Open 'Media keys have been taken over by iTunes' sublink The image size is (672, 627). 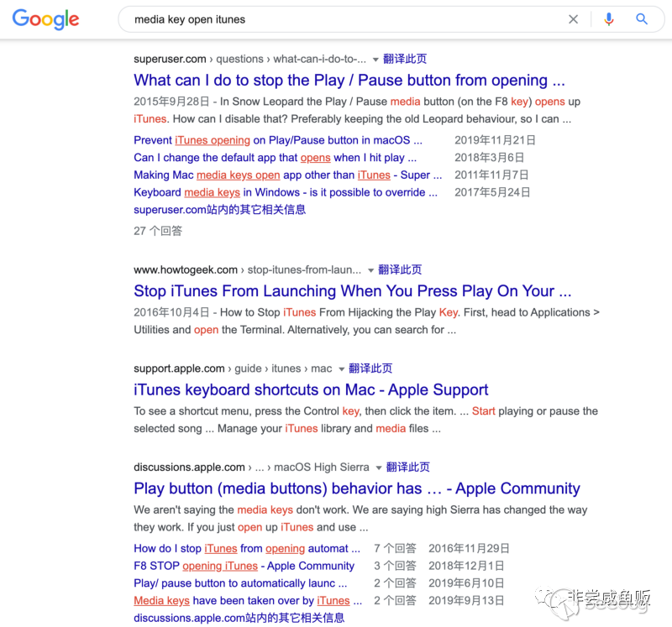[x=248, y=600]
